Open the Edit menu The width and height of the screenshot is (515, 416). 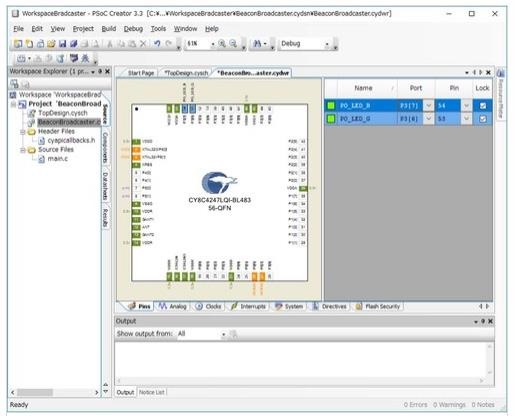37,29
